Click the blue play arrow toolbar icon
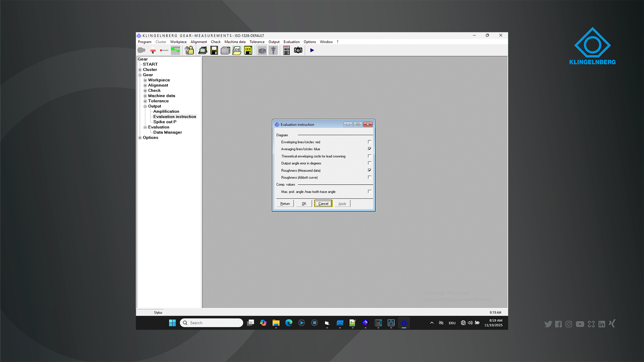Image resolution: width=644 pixels, height=362 pixels. (x=312, y=50)
